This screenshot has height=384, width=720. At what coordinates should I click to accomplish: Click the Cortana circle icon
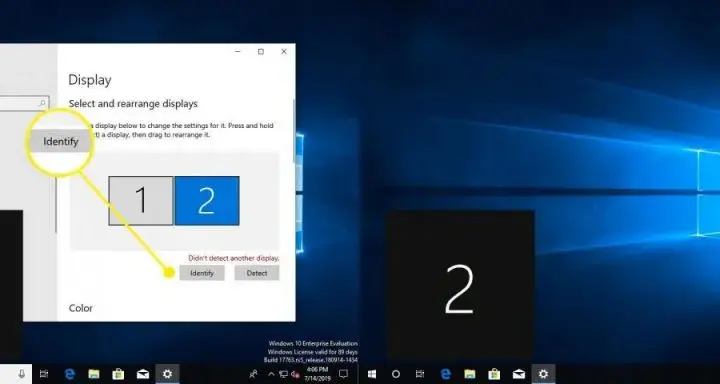(x=396, y=374)
